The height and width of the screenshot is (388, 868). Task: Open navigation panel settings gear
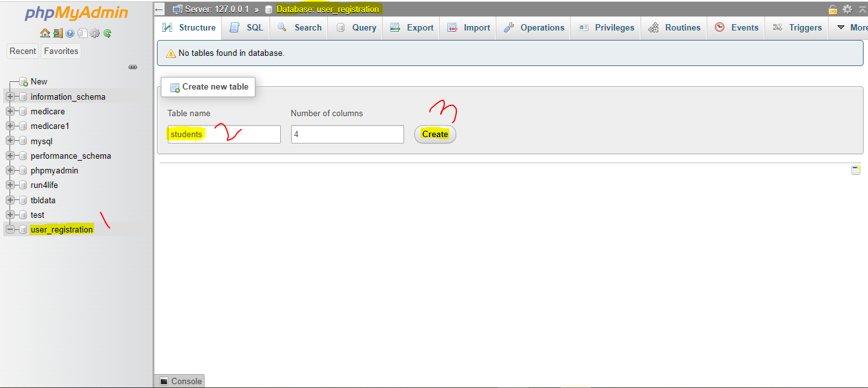point(95,33)
